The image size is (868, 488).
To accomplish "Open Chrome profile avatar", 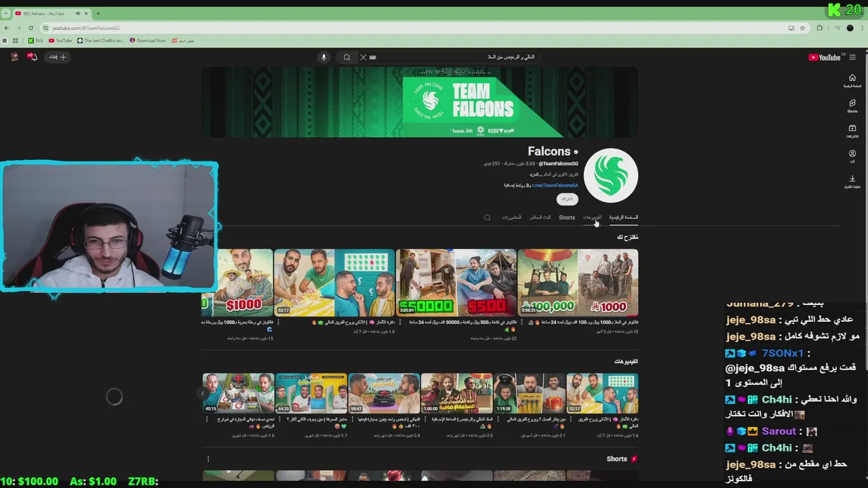I will pyautogui.click(x=850, y=28).
